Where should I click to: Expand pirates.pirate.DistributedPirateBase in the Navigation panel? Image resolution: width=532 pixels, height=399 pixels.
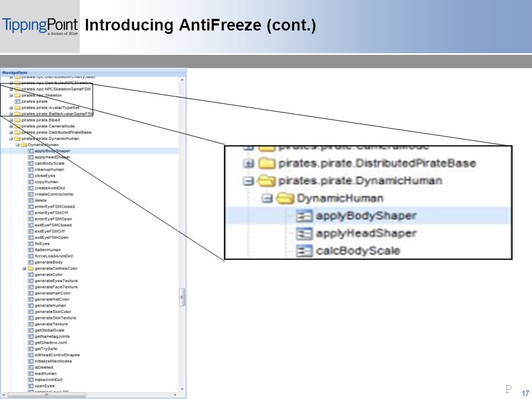pos(11,132)
